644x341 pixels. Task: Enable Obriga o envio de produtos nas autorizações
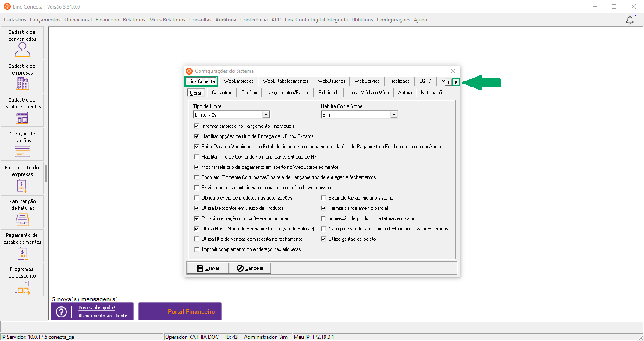(197, 198)
